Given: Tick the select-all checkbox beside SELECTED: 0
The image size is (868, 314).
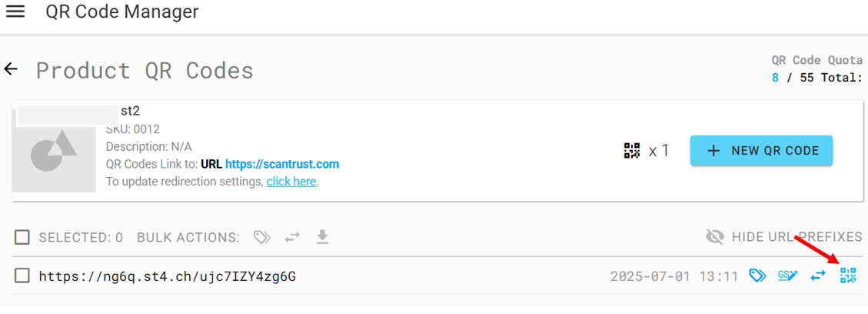Looking at the screenshot, I should tap(22, 237).
